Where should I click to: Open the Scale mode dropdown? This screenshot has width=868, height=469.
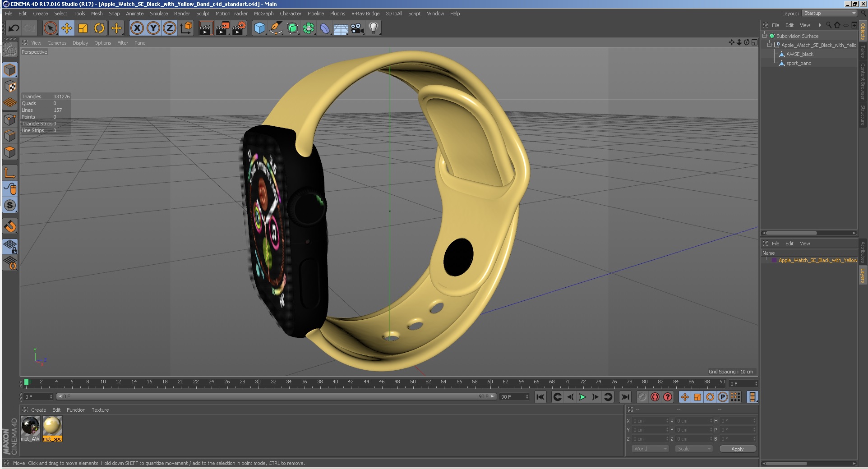tap(693, 449)
